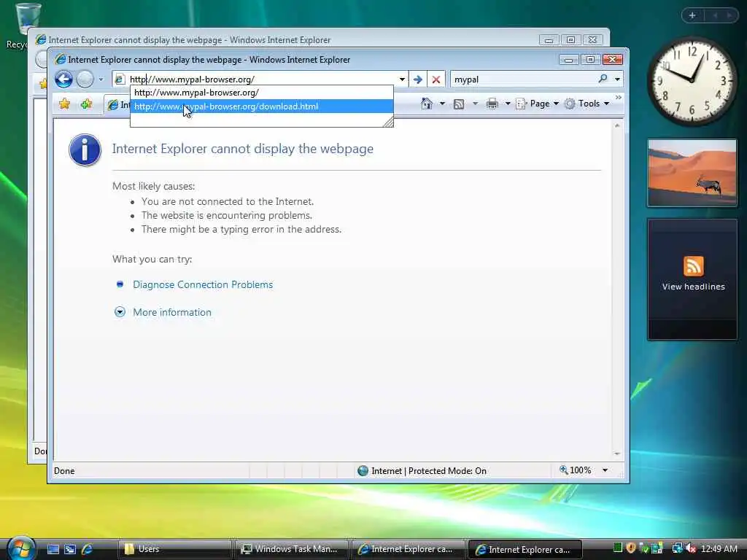Click the network tray icon
The height and width of the screenshot is (560, 747).
click(x=677, y=548)
